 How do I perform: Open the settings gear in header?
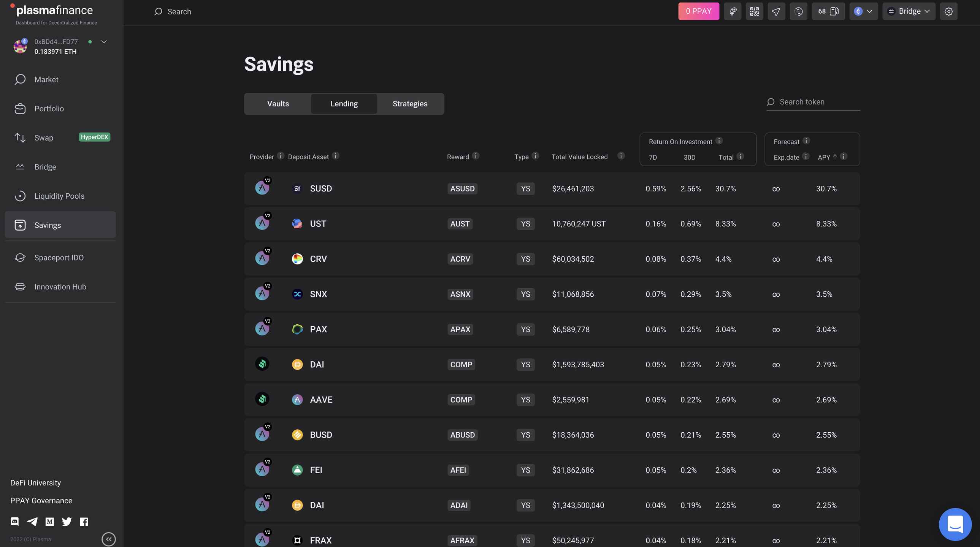(x=948, y=11)
